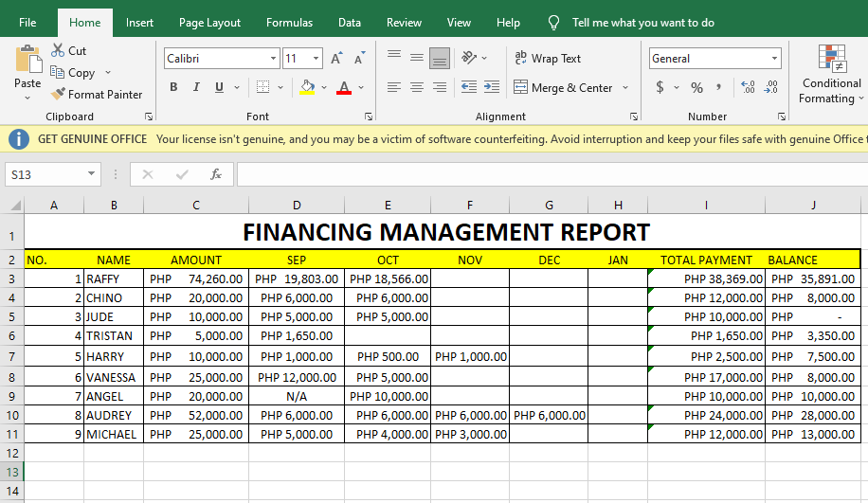Image resolution: width=868 pixels, height=503 pixels.
Task: Select row 7 header
Action: click(x=11, y=356)
